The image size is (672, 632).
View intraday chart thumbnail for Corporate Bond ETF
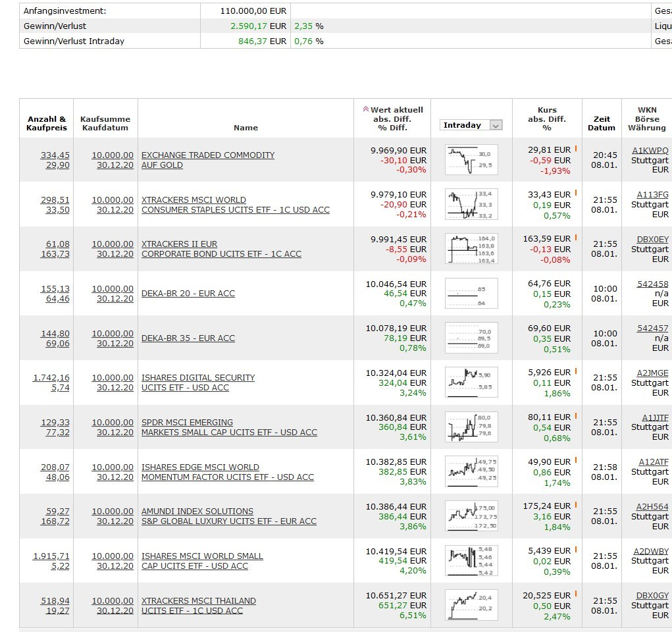[x=471, y=249]
